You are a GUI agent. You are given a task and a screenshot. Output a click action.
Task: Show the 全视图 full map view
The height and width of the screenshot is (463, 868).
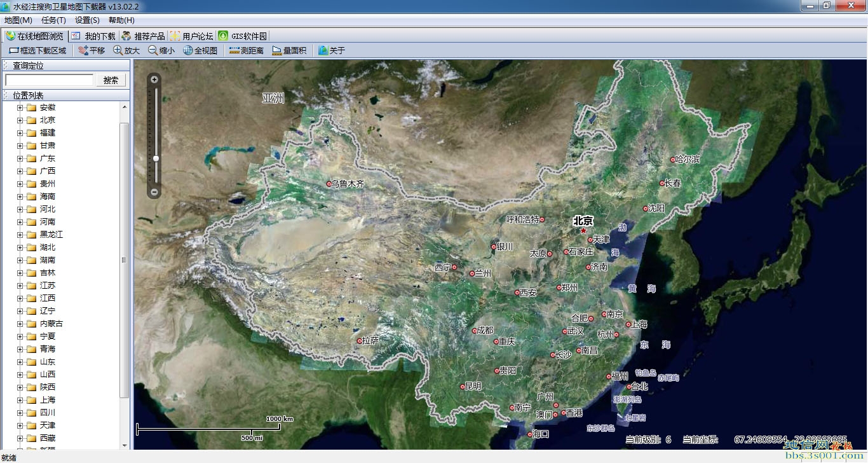[x=200, y=50]
